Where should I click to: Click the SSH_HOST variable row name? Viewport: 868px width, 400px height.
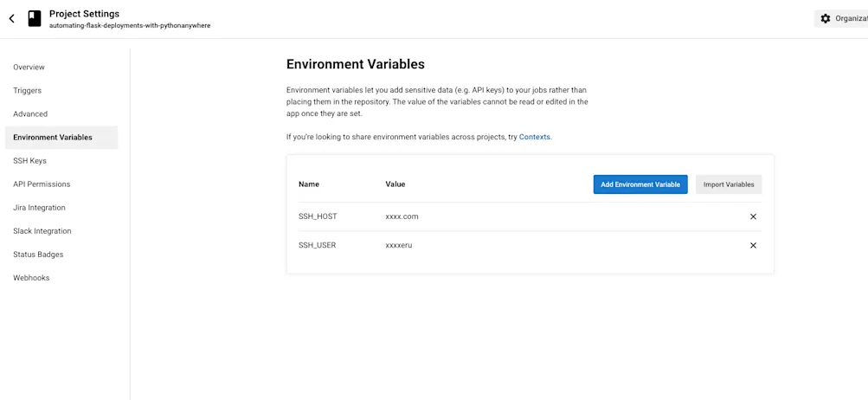click(x=318, y=216)
